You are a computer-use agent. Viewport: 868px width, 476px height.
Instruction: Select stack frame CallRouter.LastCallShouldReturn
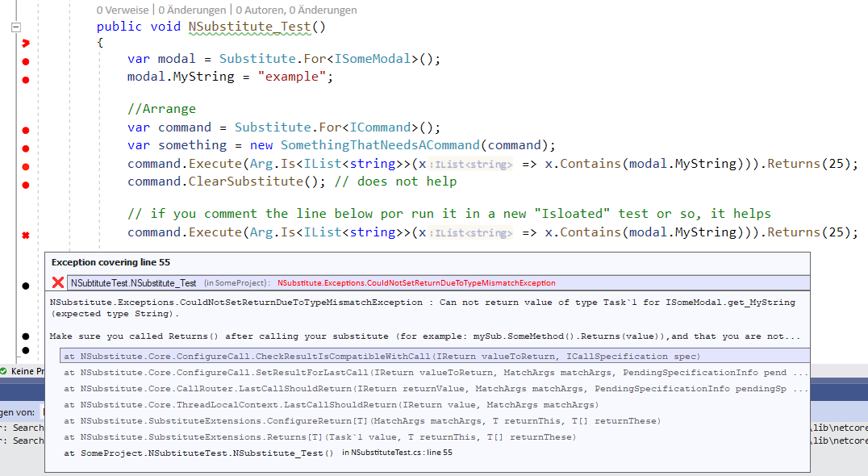coord(435,389)
